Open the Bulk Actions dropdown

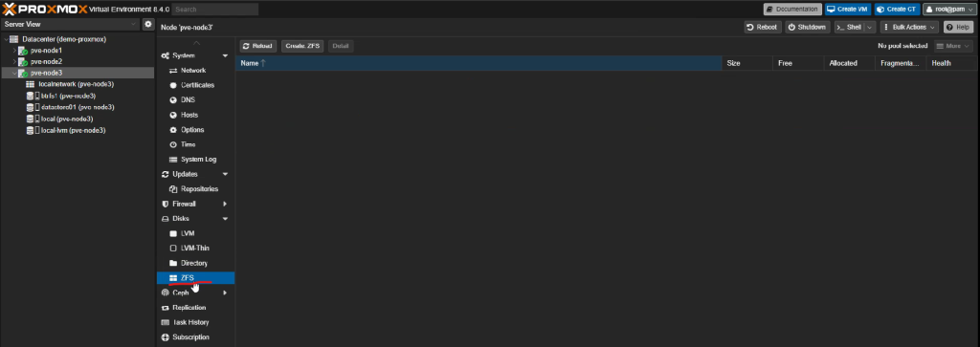pyautogui.click(x=909, y=27)
